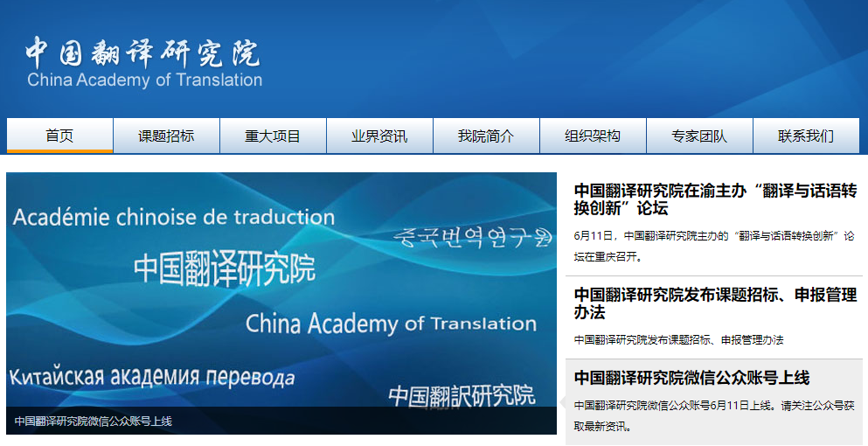Open headline 中国翻译研究院微信公众账号上线 in news list
Image resolution: width=868 pixels, height=446 pixels.
point(691,378)
